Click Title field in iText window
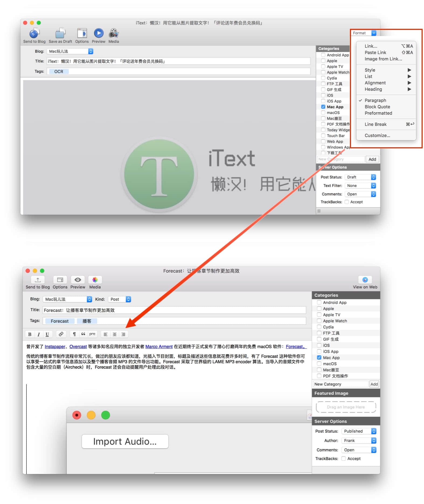Screen dimensions: 424x504 point(178,61)
